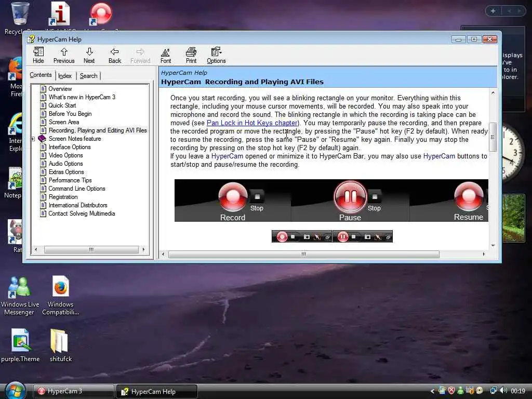Image resolution: width=532 pixels, height=399 pixels.
Task: Go to Next help topic
Action: (89, 55)
